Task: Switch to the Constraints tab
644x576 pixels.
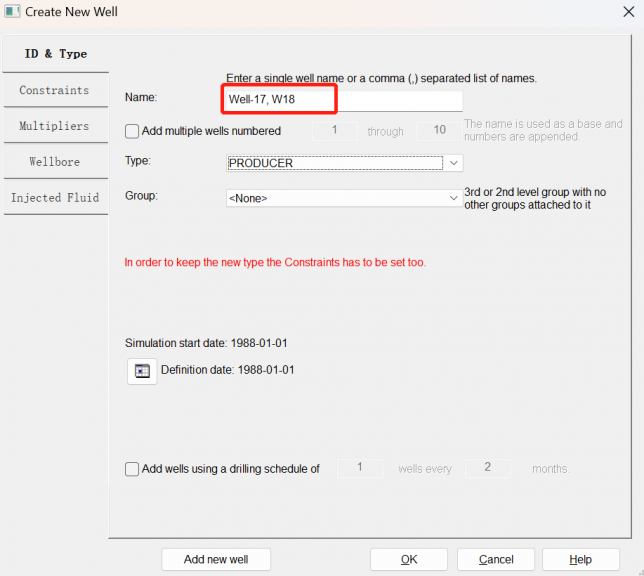Action: [54, 90]
